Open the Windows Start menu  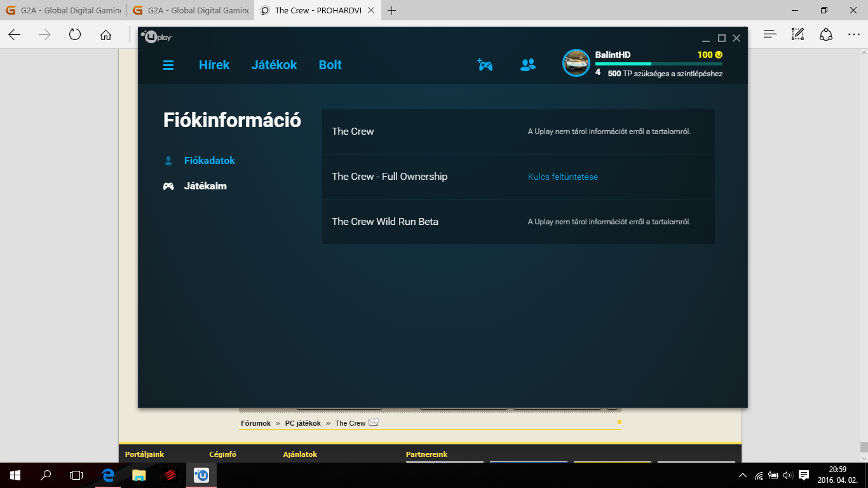15,475
